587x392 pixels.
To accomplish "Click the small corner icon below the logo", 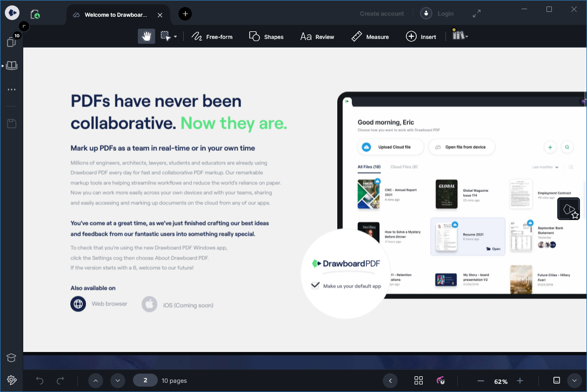I will pos(24,26).
